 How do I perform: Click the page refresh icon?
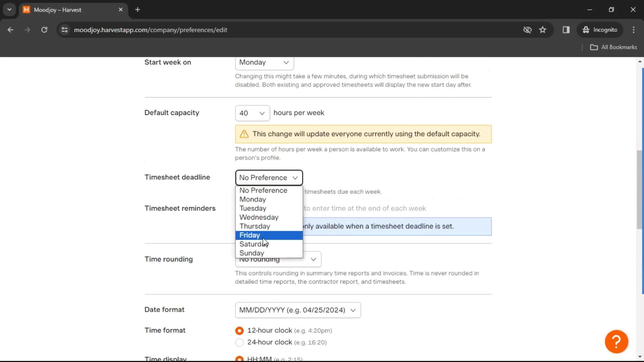[44, 29]
